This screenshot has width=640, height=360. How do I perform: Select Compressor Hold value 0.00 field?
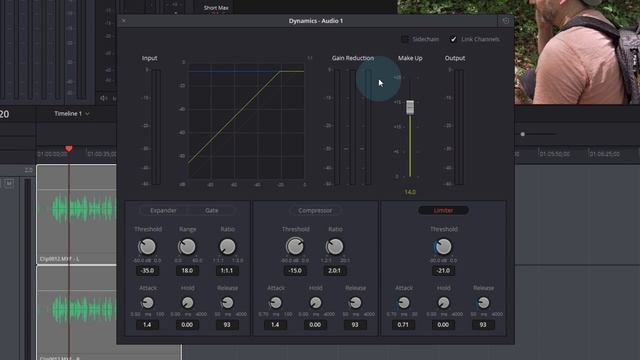315,325
